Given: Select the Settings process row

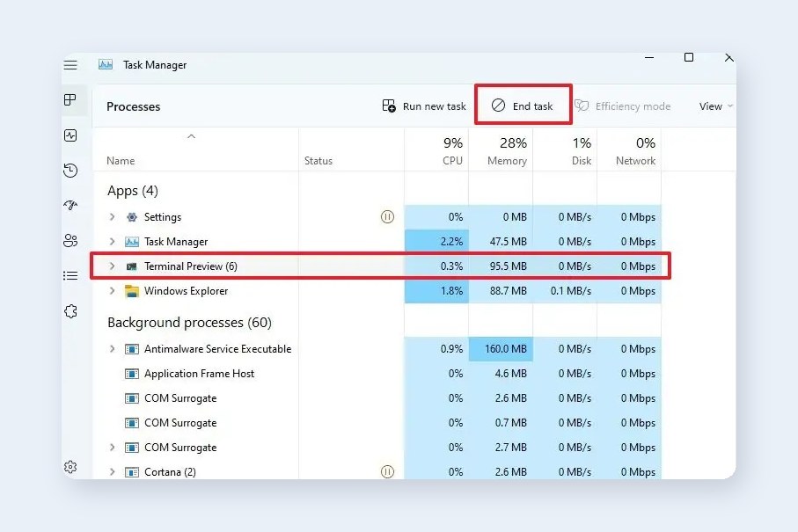Looking at the screenshot, I should click(377, 217).
